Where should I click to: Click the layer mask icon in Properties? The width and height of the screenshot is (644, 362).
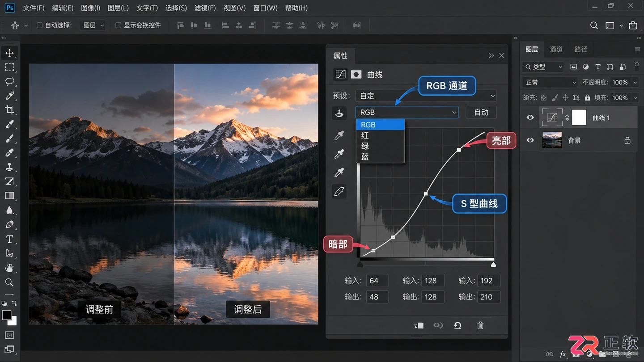[x=356, y=75]
